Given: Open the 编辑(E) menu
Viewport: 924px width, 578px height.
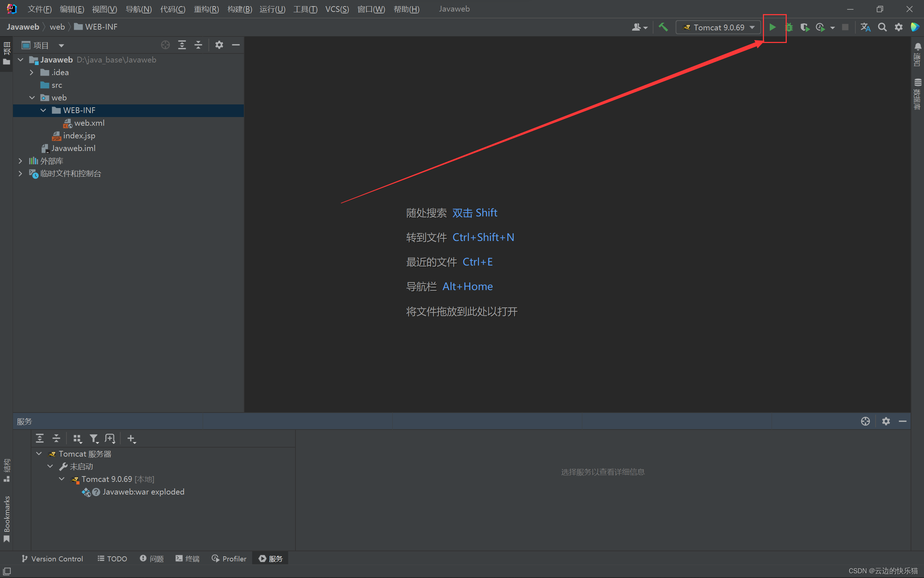Looking at the screenshot, I should [x=72, y=9].
